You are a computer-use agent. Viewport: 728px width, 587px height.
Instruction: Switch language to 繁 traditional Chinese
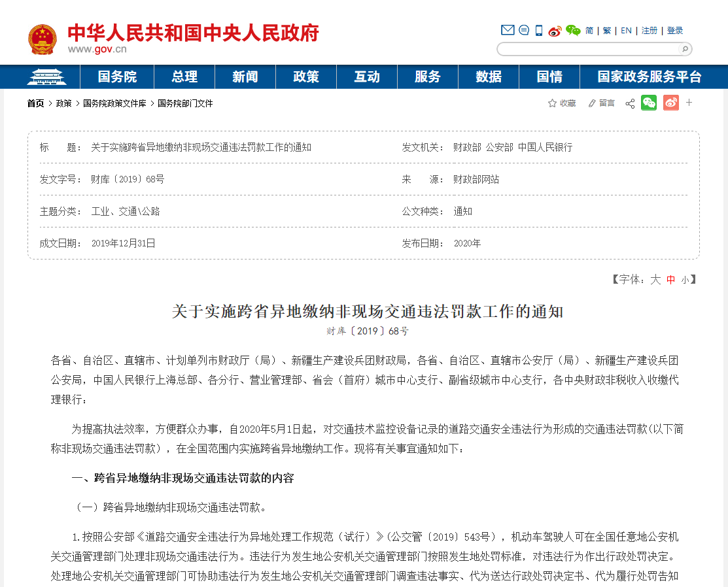(606, 31)
